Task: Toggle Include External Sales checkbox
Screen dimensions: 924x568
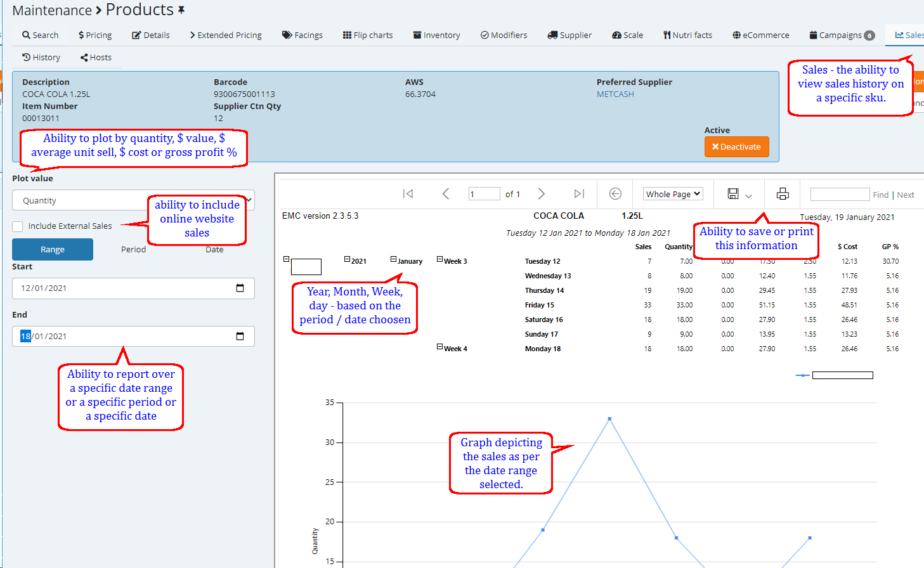Action: [x=18, y=226]
